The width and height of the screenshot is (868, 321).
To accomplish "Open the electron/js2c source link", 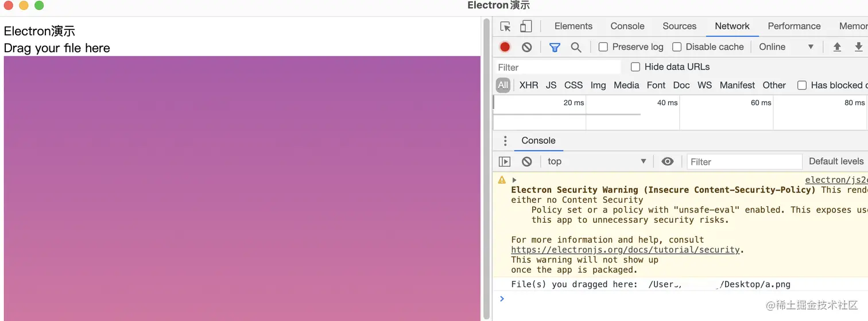I will coord(836,180).
